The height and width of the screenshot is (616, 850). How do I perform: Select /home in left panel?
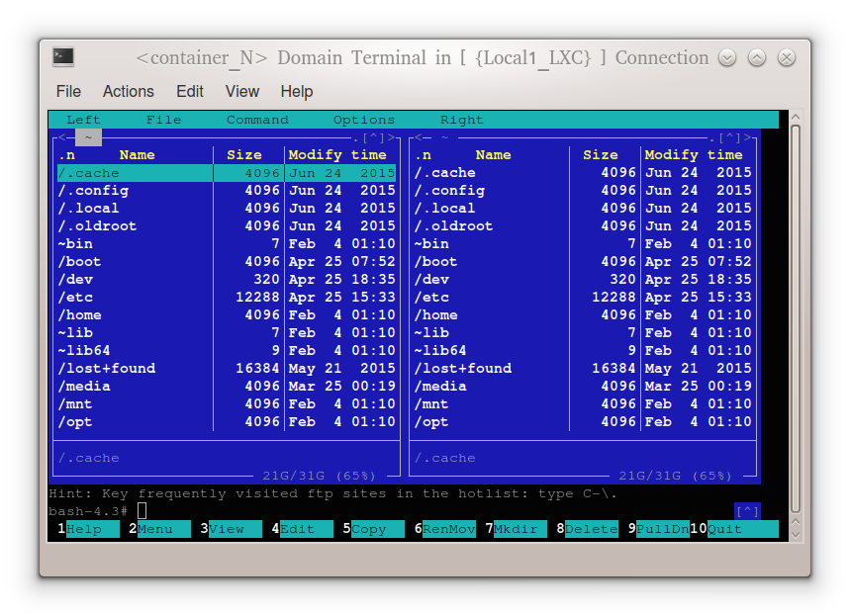click(227, 315)
